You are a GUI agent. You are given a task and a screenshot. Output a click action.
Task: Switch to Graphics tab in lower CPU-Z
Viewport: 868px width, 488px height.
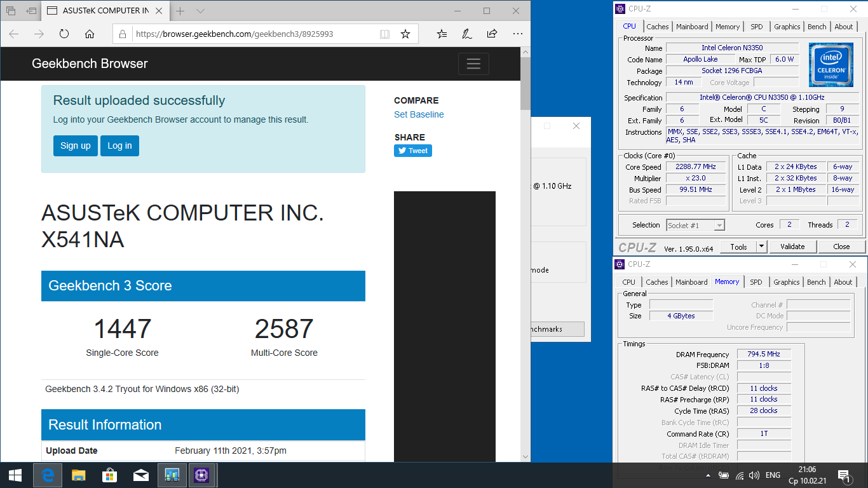pyautogui.click(x=786, y=282)
